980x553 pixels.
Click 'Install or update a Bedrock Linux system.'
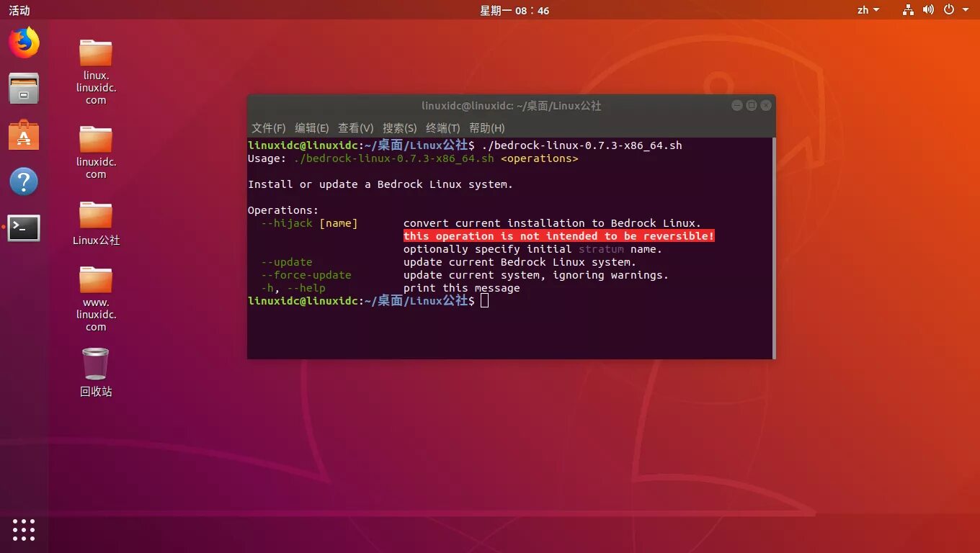[x=380, y=184]
